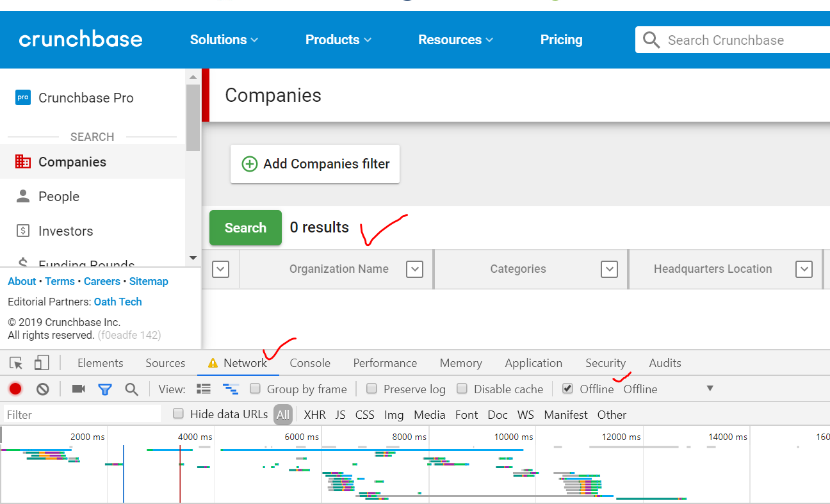
Task: Click the sidebar scroll down arrow
Action: [x=193, y=258]
